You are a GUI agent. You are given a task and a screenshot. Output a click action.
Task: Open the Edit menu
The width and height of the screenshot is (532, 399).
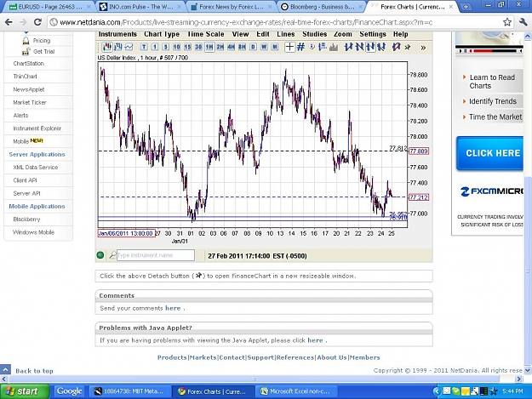click(263, 34)
